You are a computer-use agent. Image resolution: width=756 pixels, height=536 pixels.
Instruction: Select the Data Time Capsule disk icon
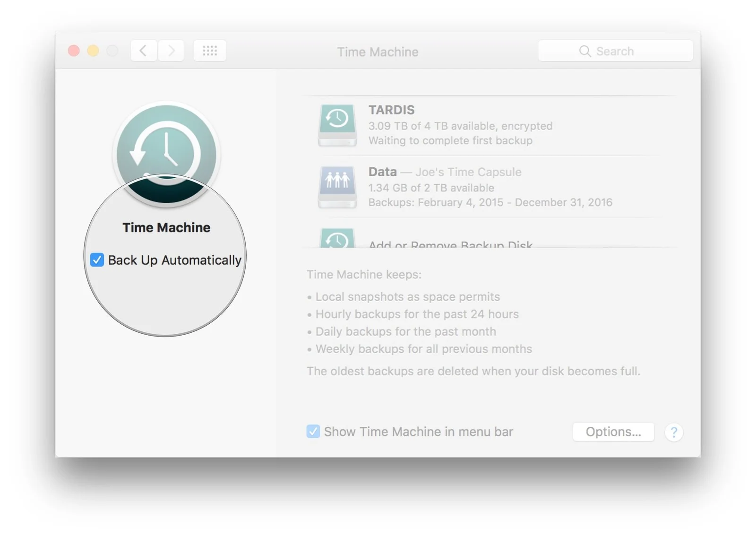pyautogui.click(x=337, y=187)
